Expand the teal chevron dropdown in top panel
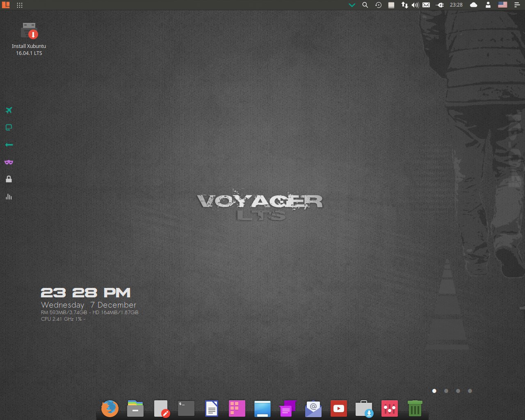Image resolution: width=525 pixels, height=420 pixels. [352, 5]
